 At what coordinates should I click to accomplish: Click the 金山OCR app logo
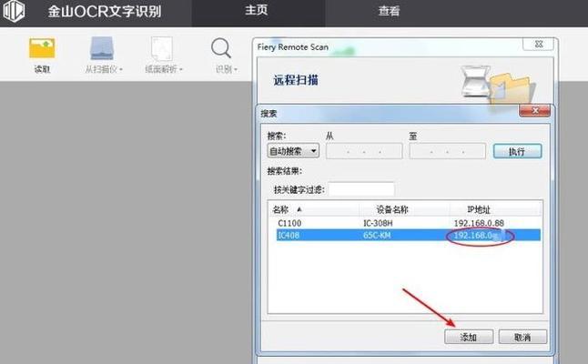coord(14,11)
